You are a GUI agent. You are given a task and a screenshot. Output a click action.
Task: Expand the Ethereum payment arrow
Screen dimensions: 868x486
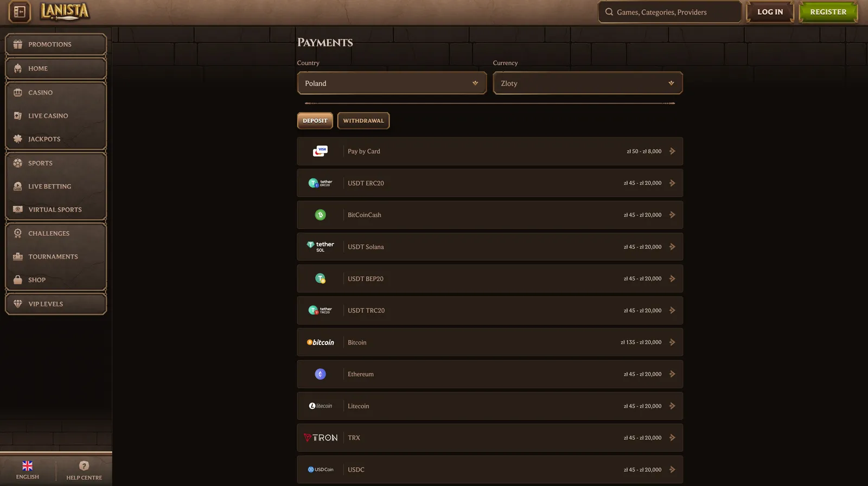[672, 374]
